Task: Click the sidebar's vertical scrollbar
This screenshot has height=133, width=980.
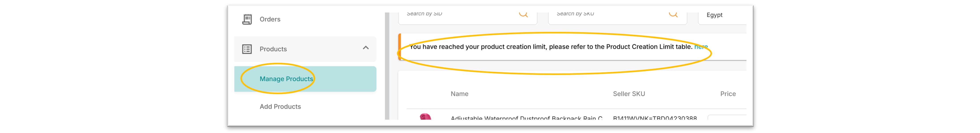Action: (387, 66)
